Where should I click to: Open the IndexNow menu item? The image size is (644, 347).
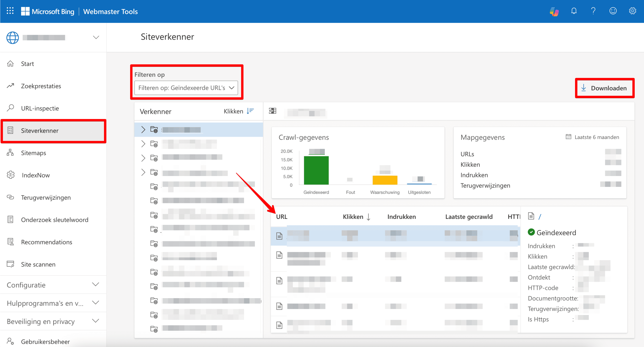(x=35, y=175)
